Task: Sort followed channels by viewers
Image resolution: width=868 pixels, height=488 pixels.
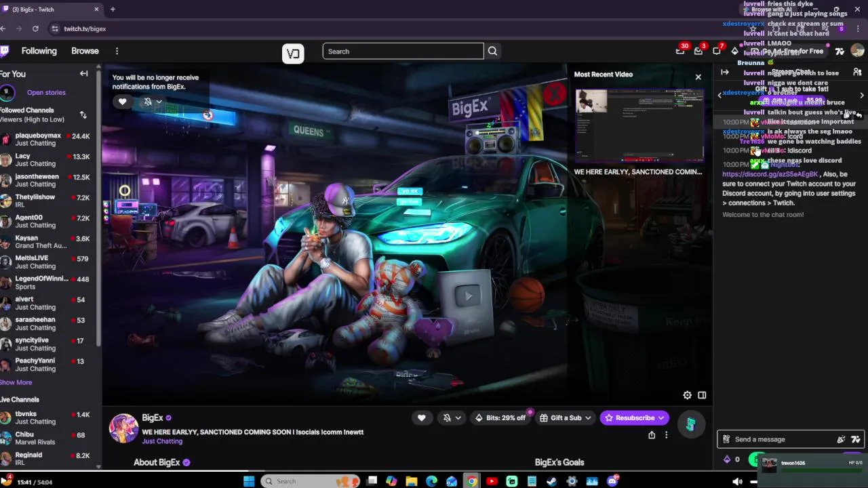Action: [x=83, y=115]
